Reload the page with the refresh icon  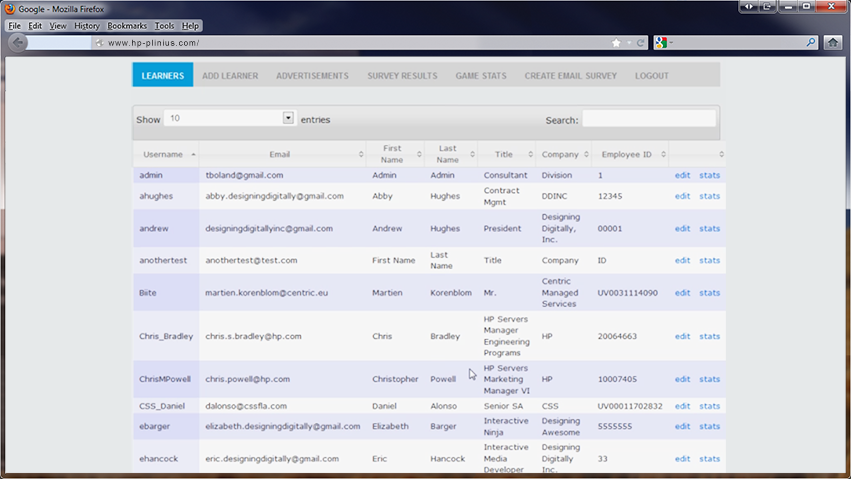(641, 43)
